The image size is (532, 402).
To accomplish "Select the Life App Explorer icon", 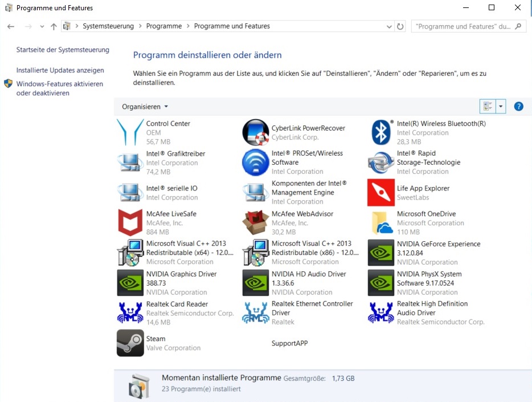I will click(381, 193).
